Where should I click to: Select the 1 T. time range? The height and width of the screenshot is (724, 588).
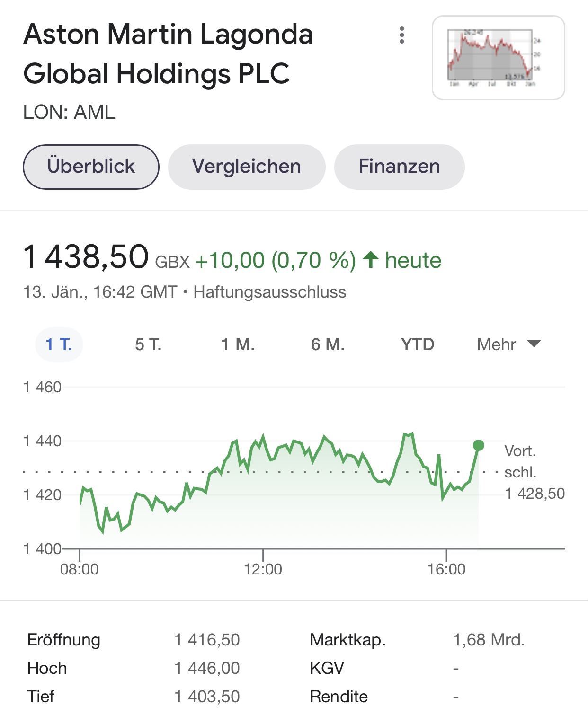[59, 344]
